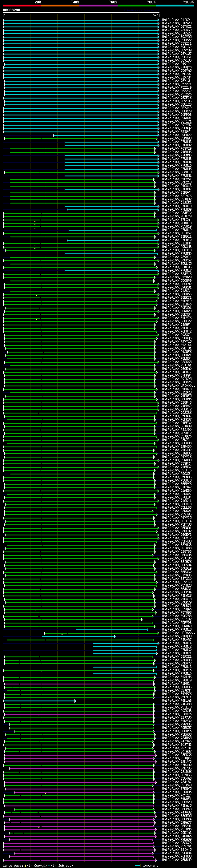The width and height of the screenshot is (197, 868).
Task: Select label UniRef100_Q8VYW9
Action: [x=176, y=50]
